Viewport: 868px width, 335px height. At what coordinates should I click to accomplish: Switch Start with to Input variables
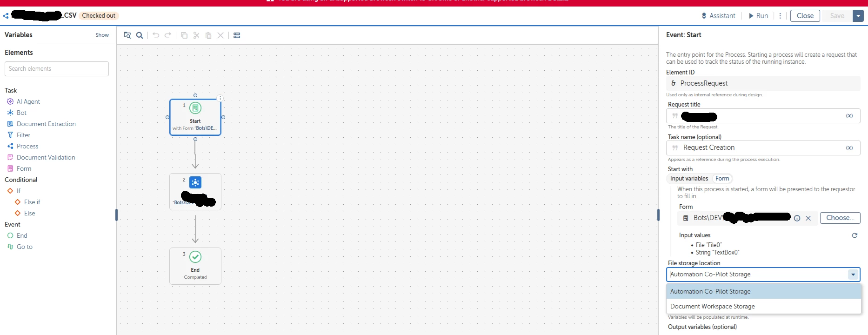689,179
